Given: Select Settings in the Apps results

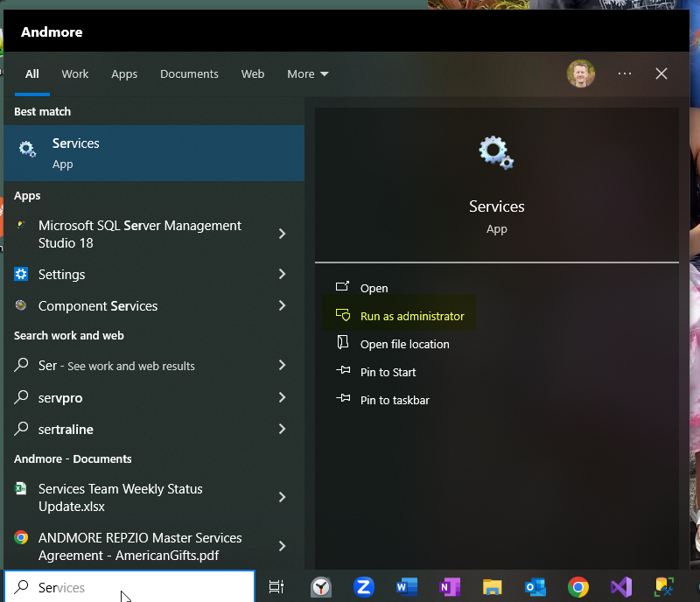Looking at the screenshot, I should point(61,274).
